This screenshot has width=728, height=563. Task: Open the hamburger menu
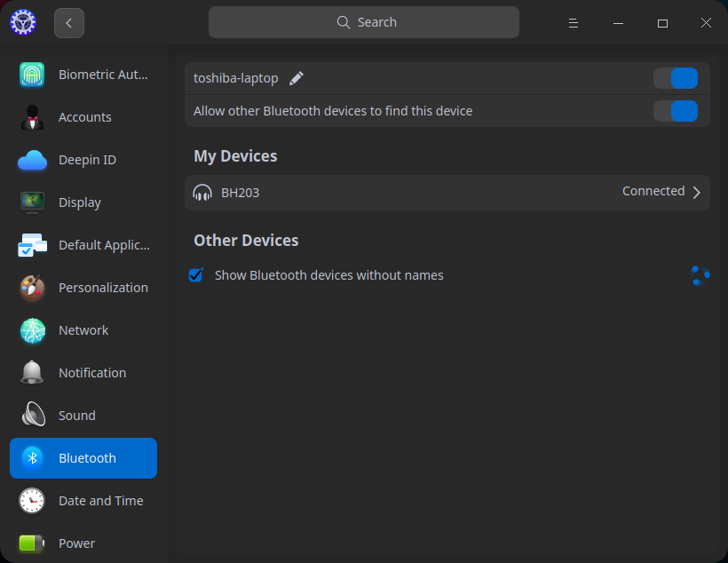[573, 22]
